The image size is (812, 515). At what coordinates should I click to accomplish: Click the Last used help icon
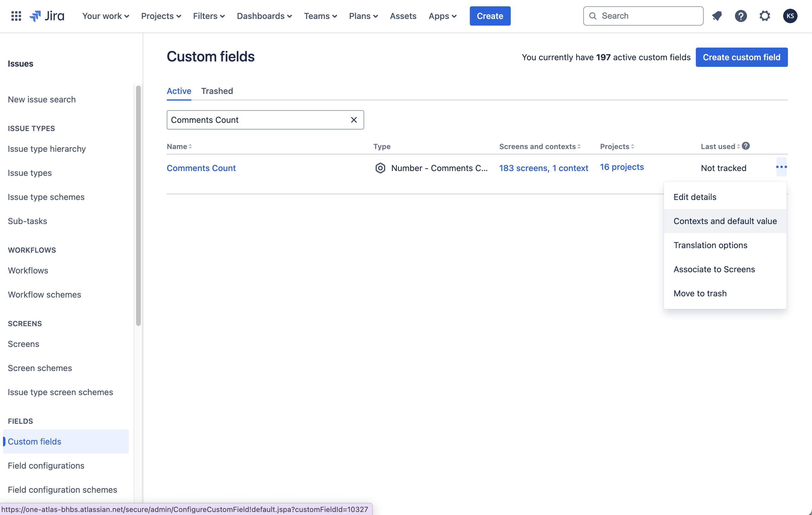[x=746, y=146]
